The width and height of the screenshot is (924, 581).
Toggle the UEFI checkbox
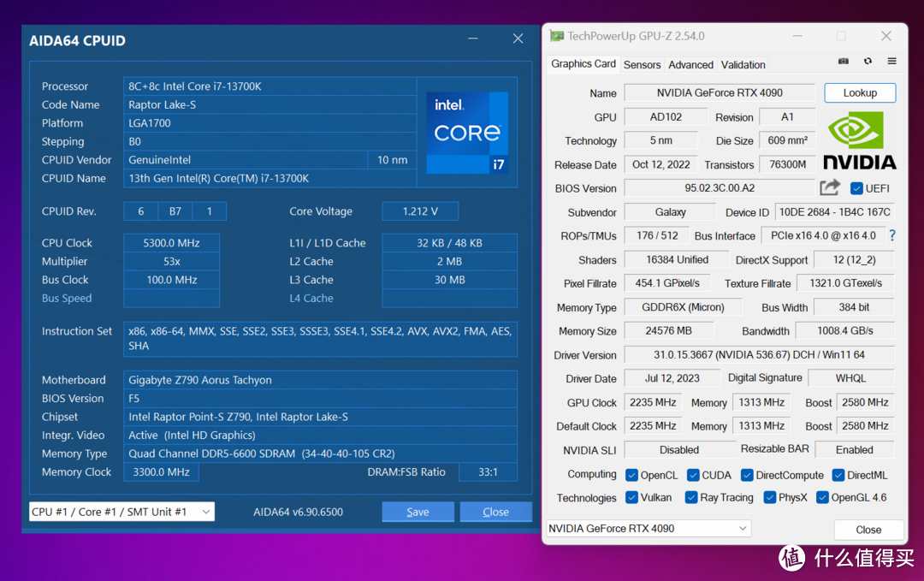tap(856, 188)
